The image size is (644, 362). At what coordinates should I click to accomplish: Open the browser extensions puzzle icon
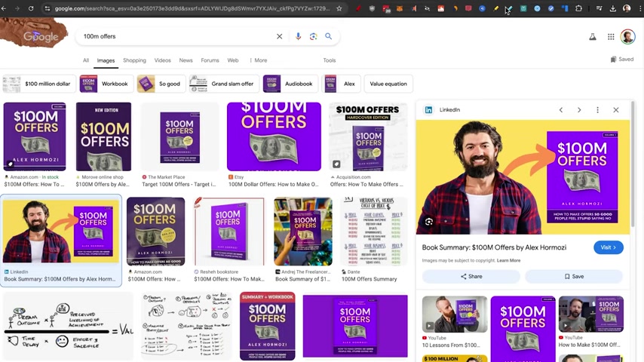click(x=578, y=8)
